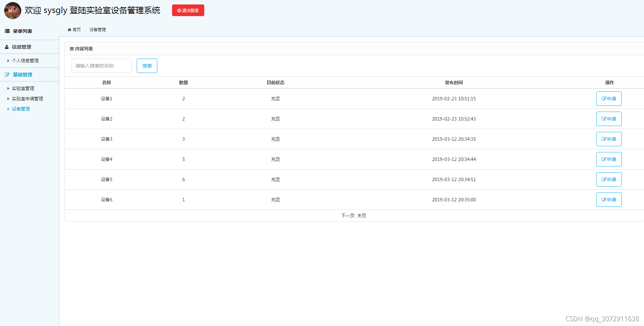Click the date 2019-03-12 20:35:00

[454, 200]
